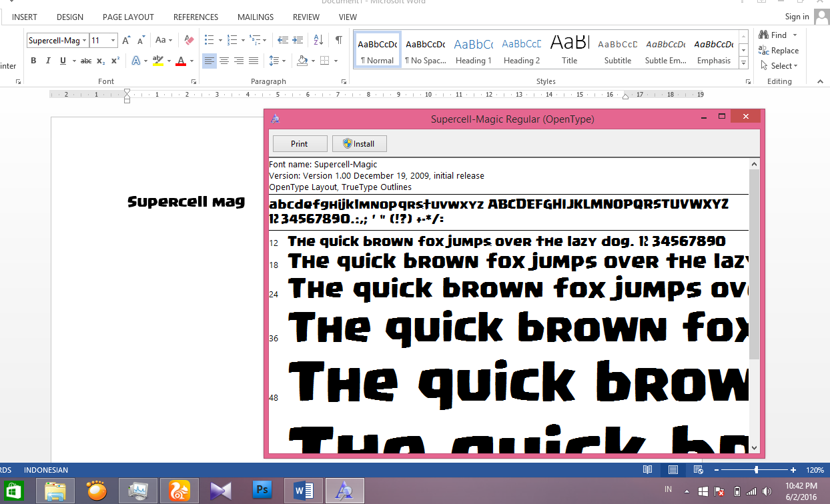Viewport: 830px width, 504px height.
Task: Increase paragraph indent
Action: coord(298,40)
